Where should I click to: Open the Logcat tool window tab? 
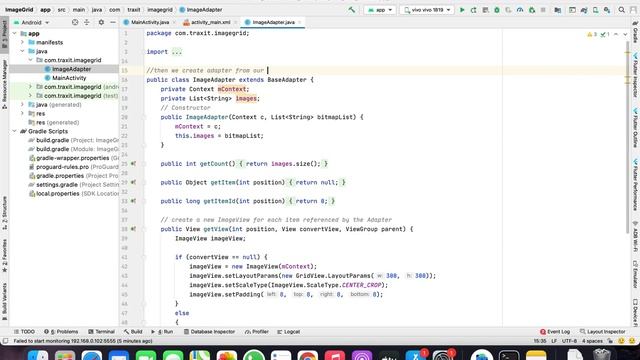(289, 332)
